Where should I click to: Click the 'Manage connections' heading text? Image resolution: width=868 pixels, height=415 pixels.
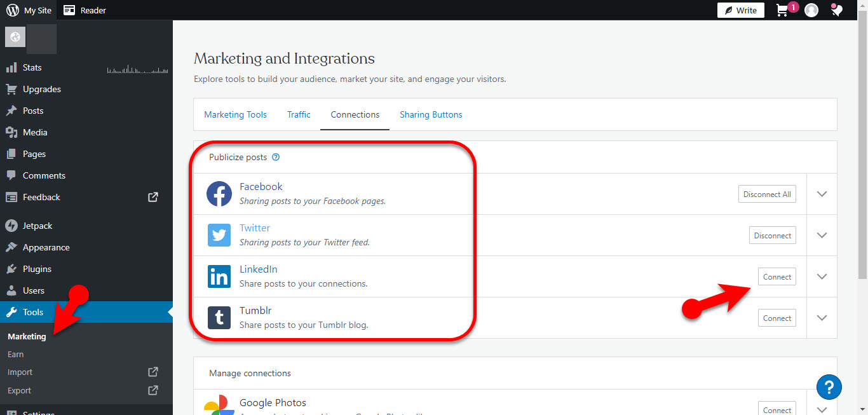(x=250, y=373)
